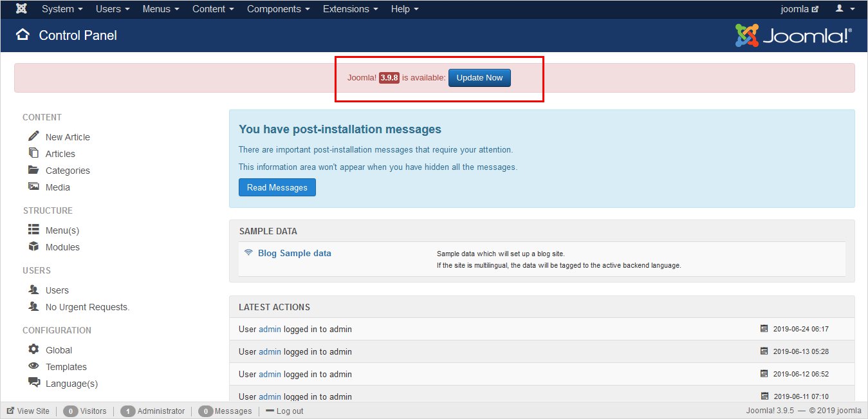This screenshot has height=419, width=868.
Task: Open the Content menu
Action: pyautogui.click(x=213, y=9)
